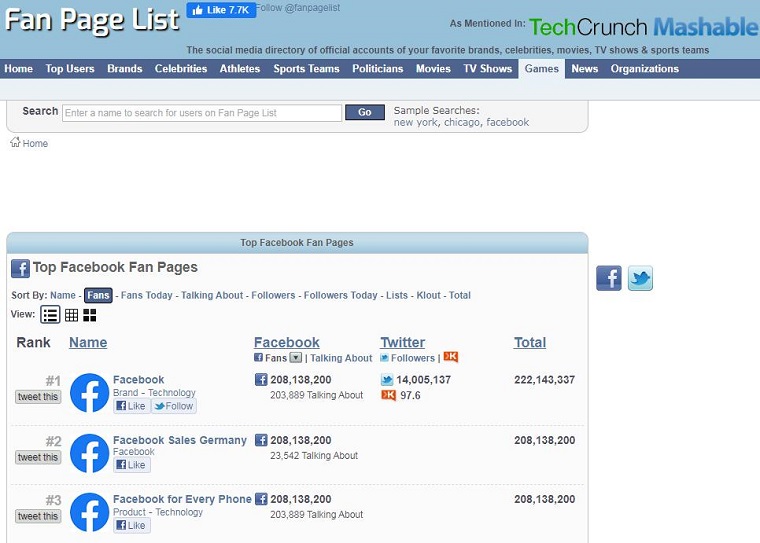Open the News menu item
The height and width of the screenshot is (543, 760).
point(585,68)
